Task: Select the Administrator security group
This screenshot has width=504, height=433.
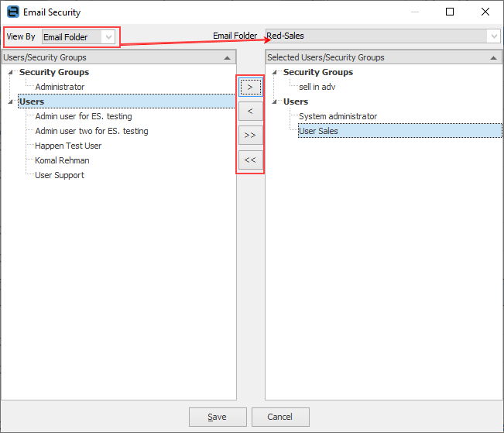Action: click(60, 87)
